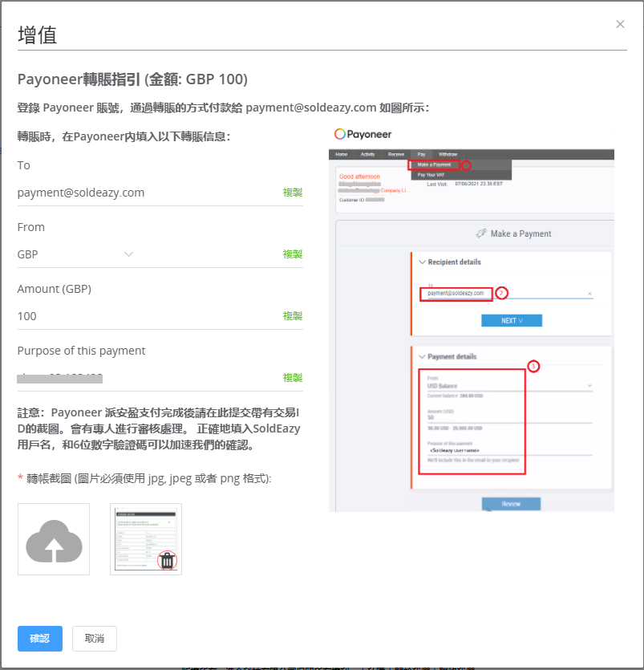The image size is (644, 670).
Task: Copy the Purpose of this payment value
Action: (293, 378)
